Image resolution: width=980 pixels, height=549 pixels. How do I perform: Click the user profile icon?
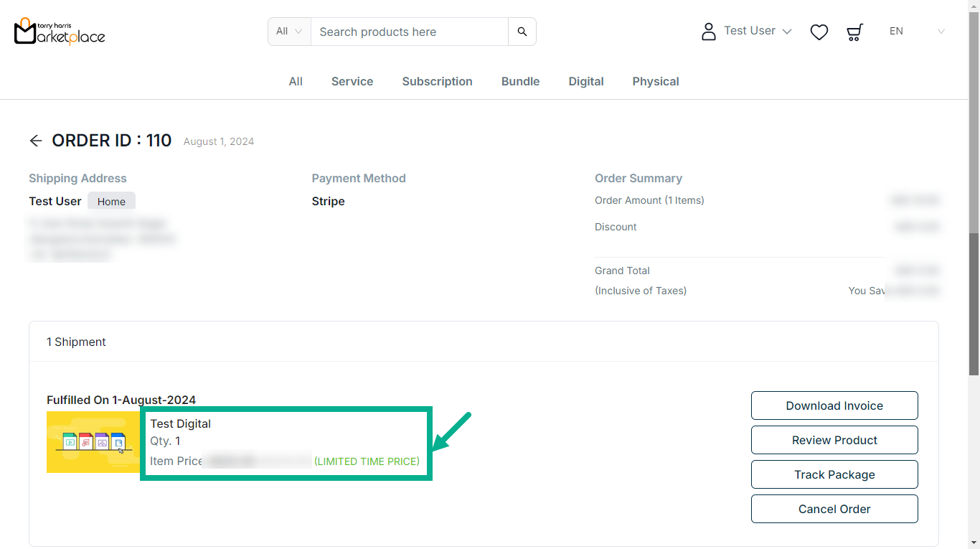pos(708,32)
